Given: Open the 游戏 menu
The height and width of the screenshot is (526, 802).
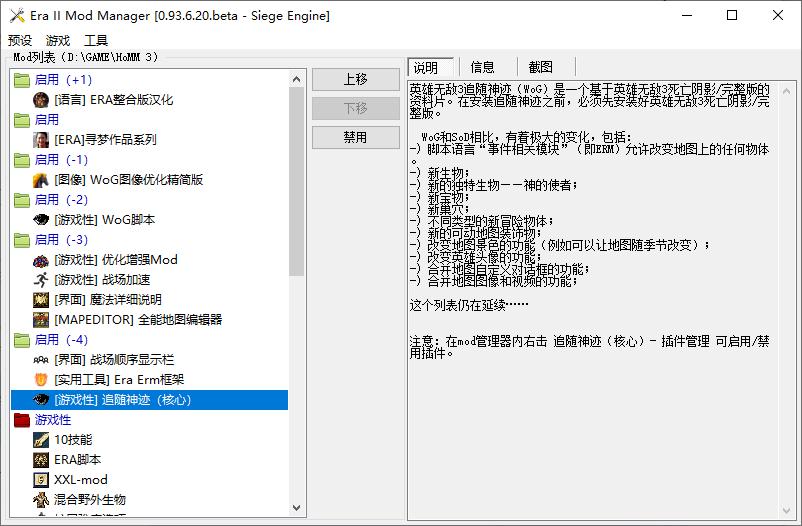Looking at the screenshot, I should point(58,40).
